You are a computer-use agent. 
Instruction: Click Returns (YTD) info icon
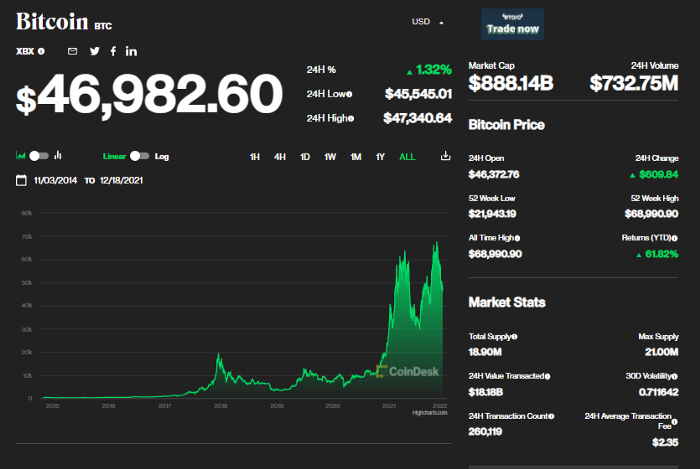(675, 238)
